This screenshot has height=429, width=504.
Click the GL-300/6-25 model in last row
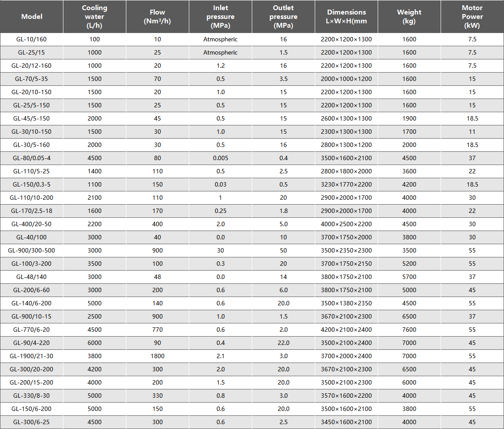32,422
